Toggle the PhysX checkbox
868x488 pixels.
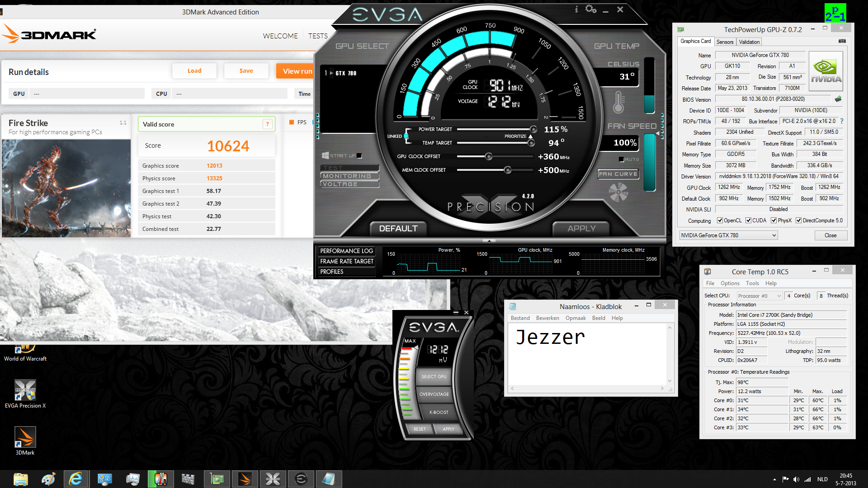coord(774,221)
